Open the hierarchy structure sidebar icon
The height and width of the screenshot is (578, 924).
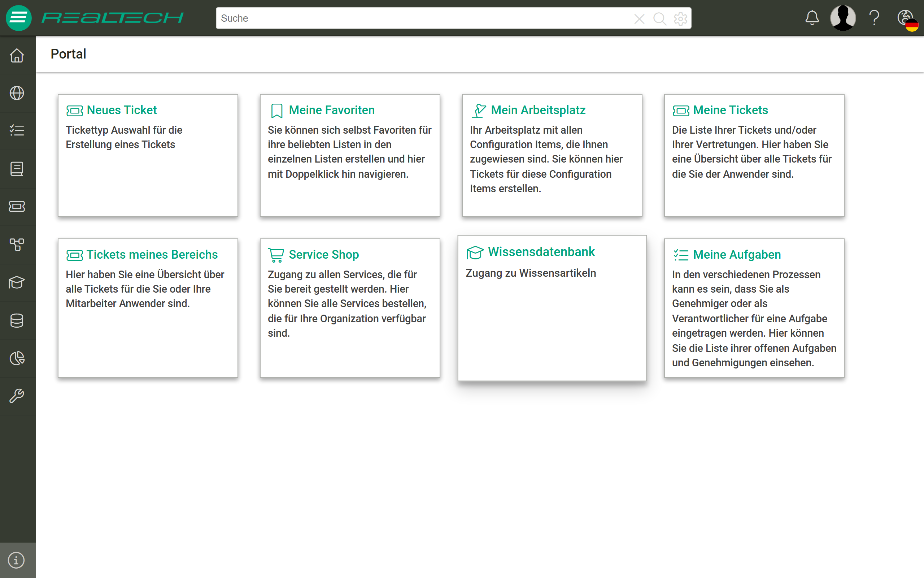click(17, 244)
